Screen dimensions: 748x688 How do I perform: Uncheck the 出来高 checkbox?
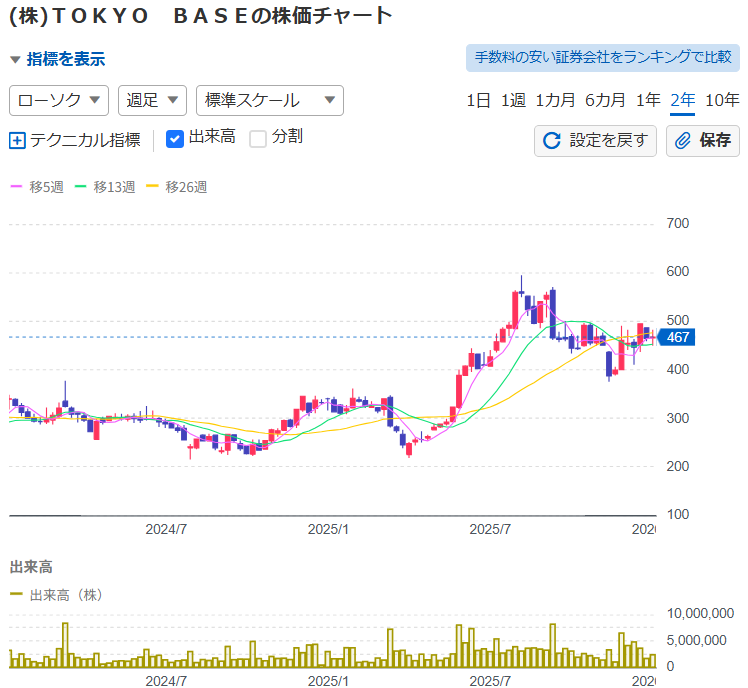(x=174, y=138)
